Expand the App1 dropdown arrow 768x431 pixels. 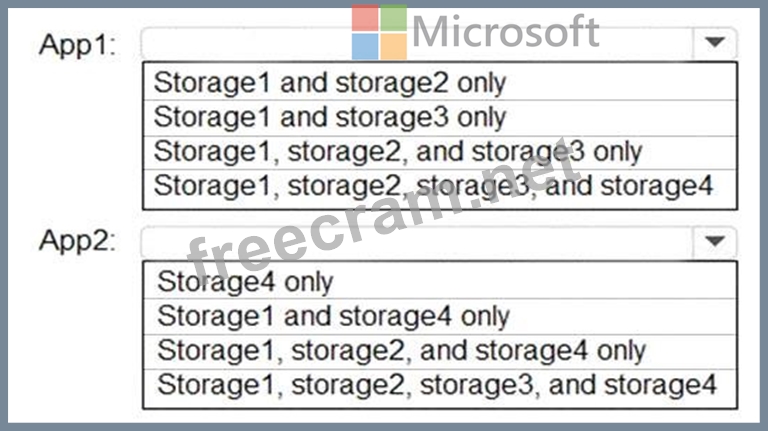pyautogui.click(x=715, y=43)
